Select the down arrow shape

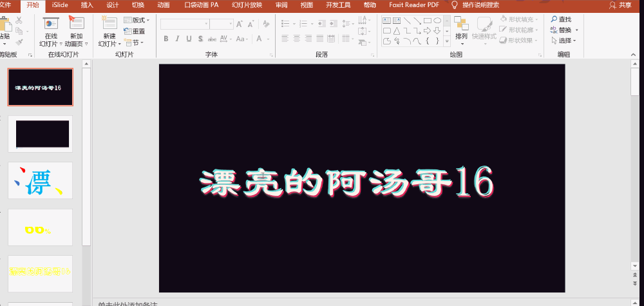(437, 31)
